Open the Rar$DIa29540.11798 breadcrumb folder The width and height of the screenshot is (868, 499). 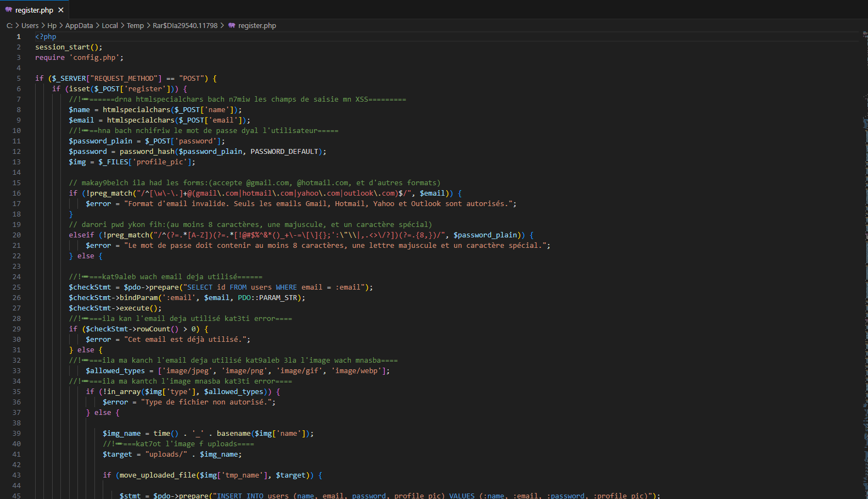tap(185, 26)
